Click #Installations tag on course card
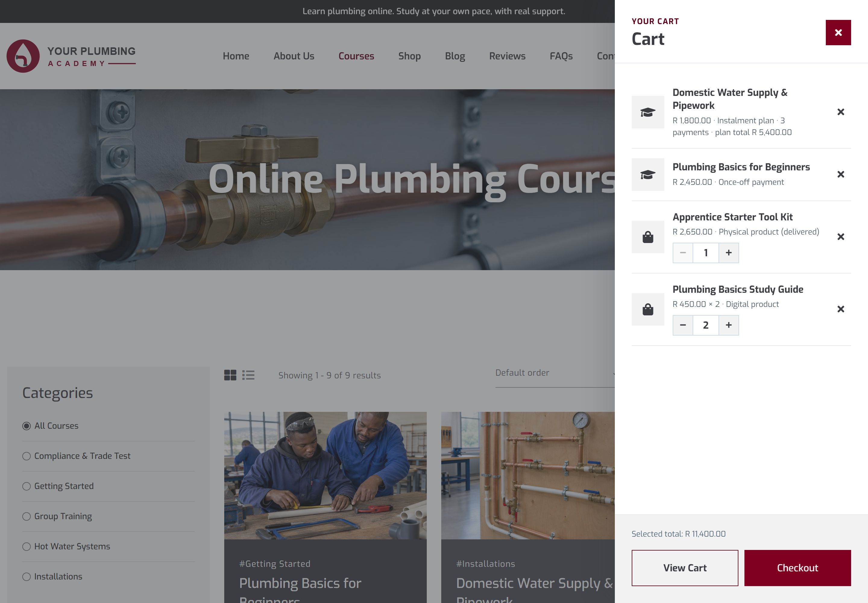 [x=485, y=564]
